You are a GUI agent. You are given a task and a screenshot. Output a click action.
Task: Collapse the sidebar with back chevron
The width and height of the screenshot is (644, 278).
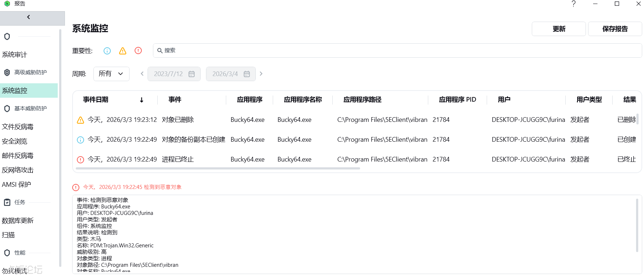29,17
